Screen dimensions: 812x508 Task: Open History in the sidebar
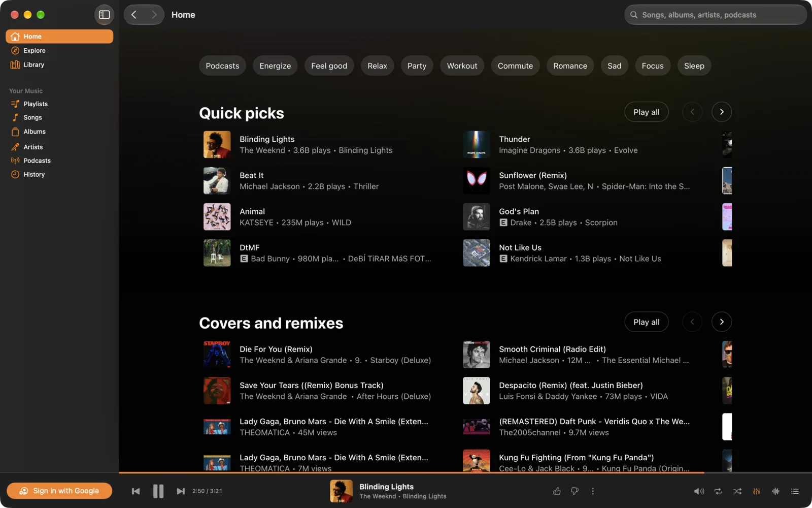(x=59, y=174)
